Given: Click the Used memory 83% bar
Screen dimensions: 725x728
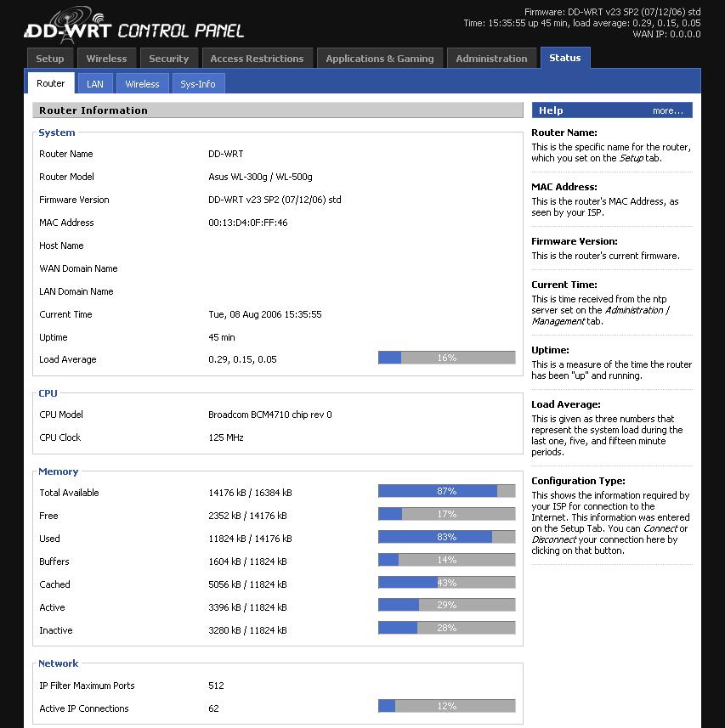Looking at the screenshot, I should click(446, 537).
